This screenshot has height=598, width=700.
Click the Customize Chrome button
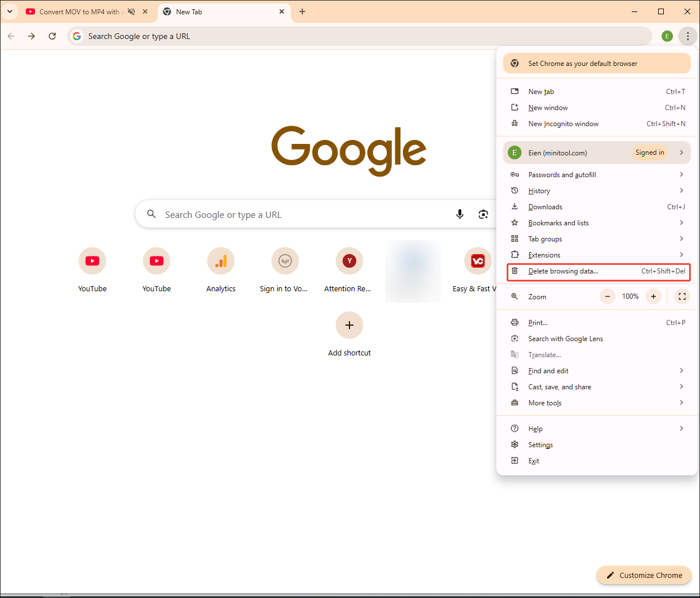(x=644, y=575)
